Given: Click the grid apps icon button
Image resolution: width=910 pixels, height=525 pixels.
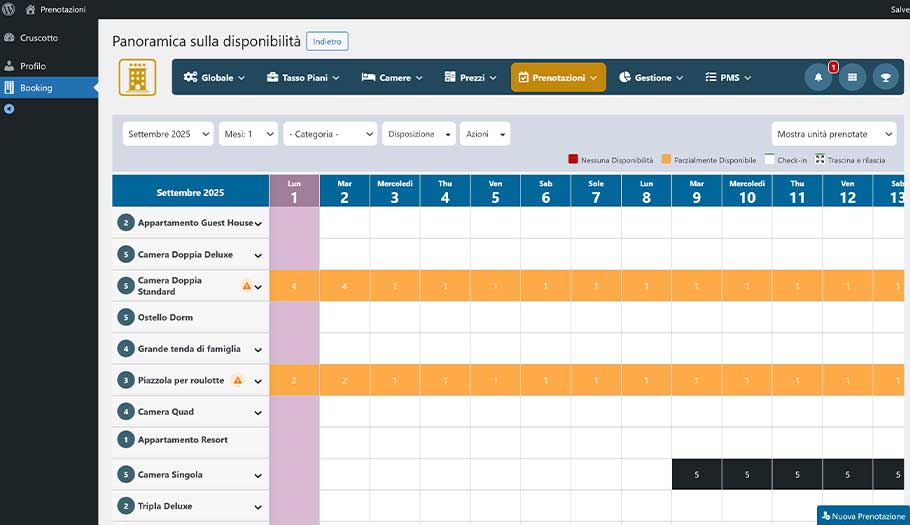Looking at the screenshot, I should point(852,77).
